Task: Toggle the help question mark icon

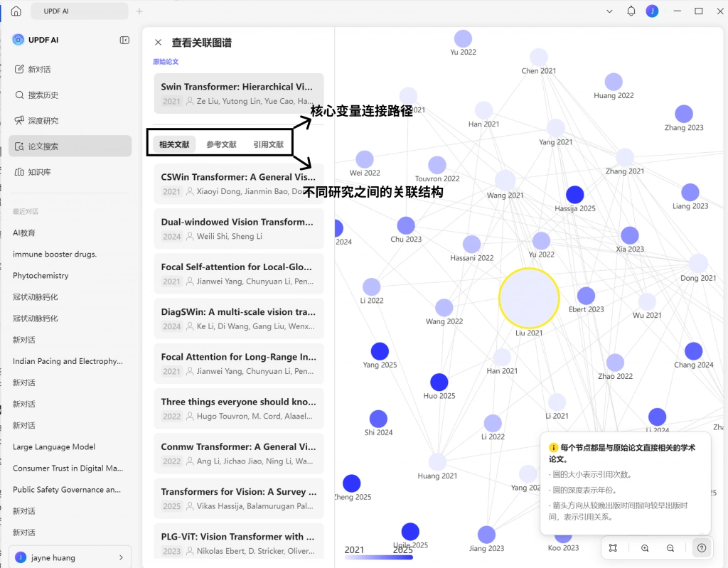Action: click(x=702, y=548)
